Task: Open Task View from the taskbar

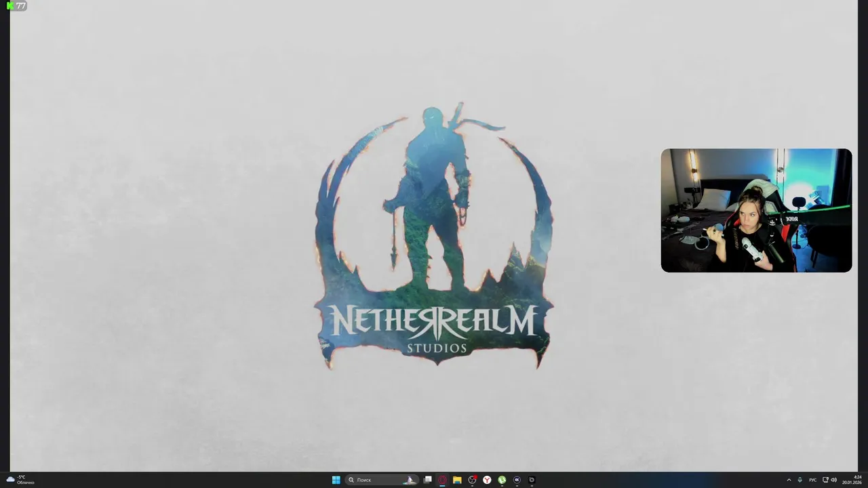Action: point(428,480)
